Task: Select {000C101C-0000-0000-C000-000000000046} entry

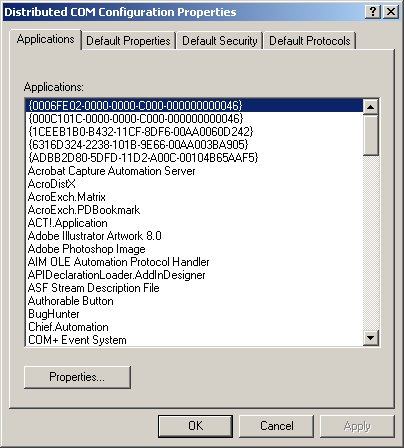Action: (194, 119)
